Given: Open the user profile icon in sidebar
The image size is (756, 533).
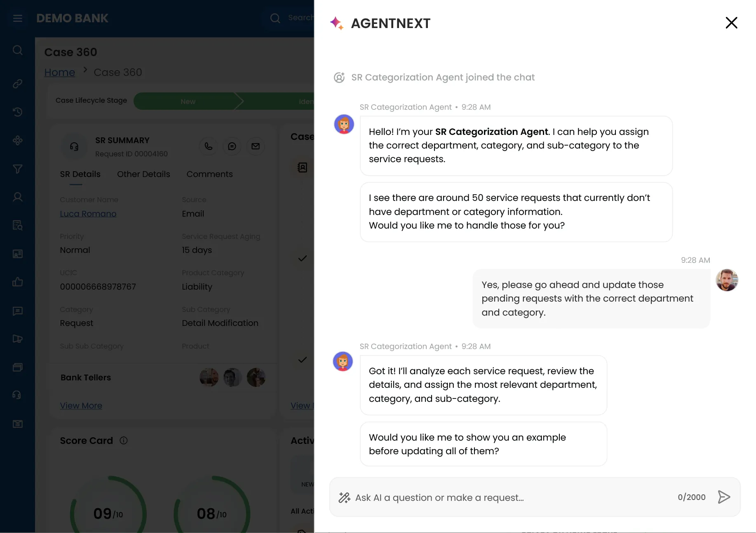Looking at the screenshot, I should (17, 197).
